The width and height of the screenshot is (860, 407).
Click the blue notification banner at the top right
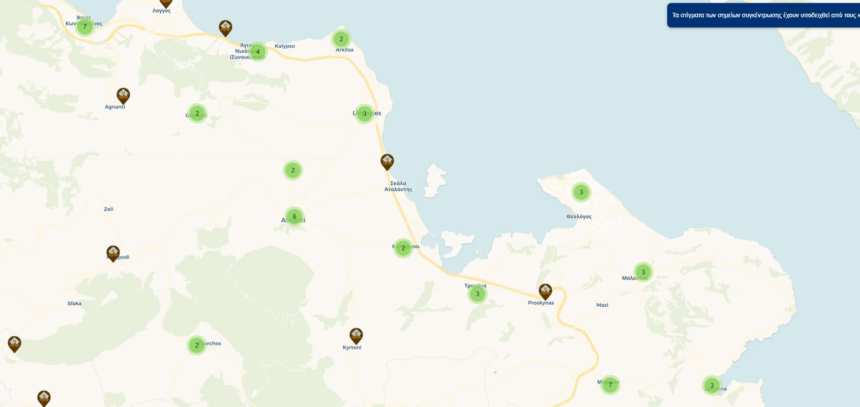tap(763, 15)
